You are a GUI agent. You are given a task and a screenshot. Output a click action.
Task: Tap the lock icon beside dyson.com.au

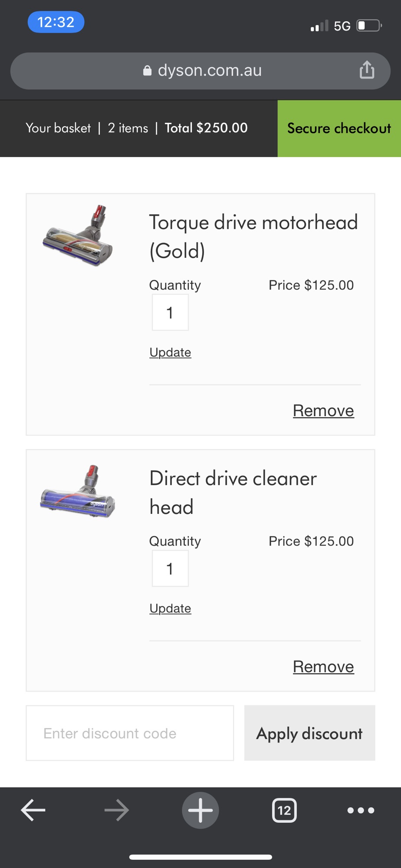click(148, 71)
